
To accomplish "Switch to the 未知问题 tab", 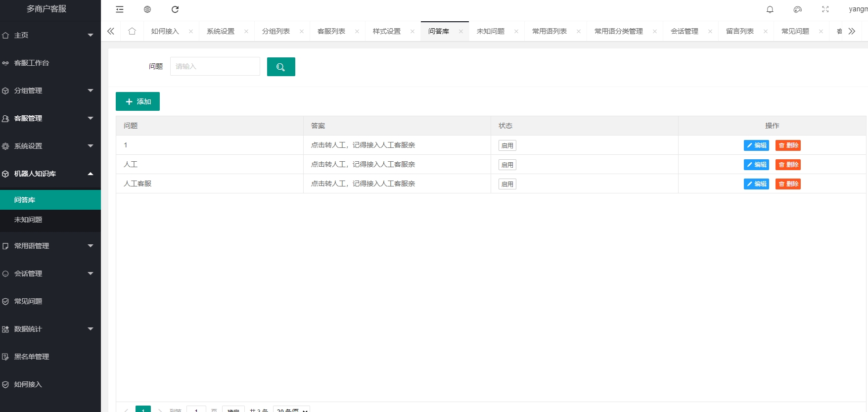I will coord(491,31).
